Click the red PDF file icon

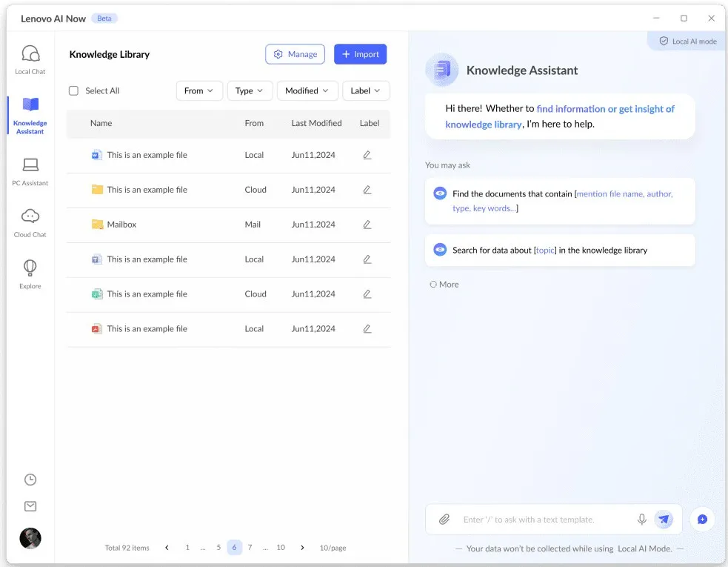click(x=96, y=329)
